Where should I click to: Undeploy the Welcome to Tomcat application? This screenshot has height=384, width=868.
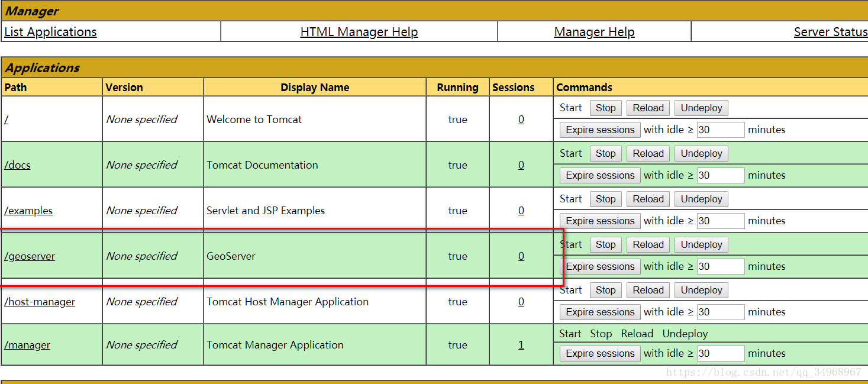tap(702, 108)
